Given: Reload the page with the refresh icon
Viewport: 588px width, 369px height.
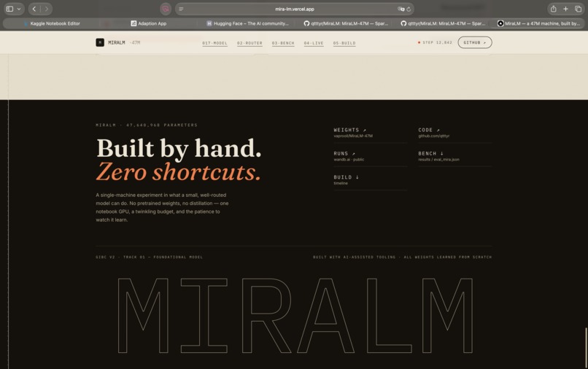Looking at the screenshot, I should 409,9.
